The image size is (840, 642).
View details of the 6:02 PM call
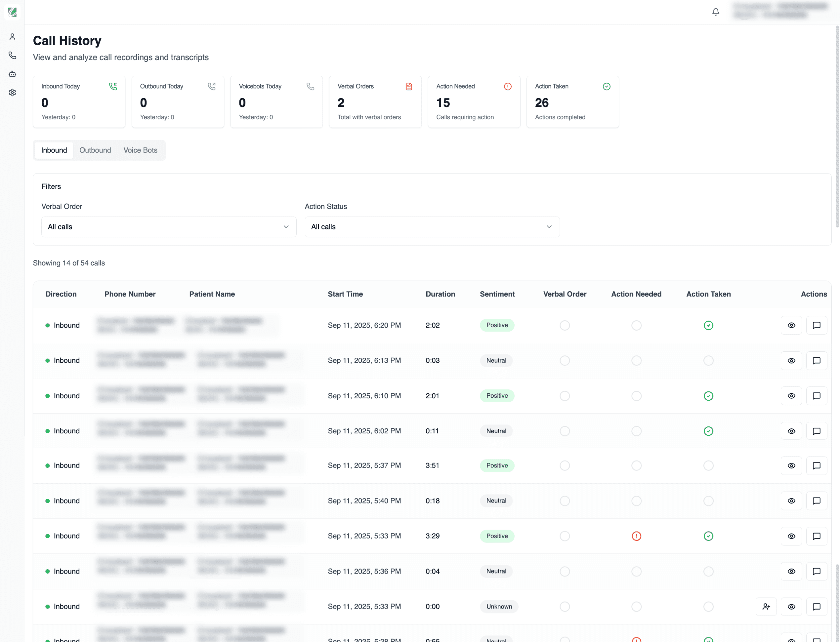point(791,431)
